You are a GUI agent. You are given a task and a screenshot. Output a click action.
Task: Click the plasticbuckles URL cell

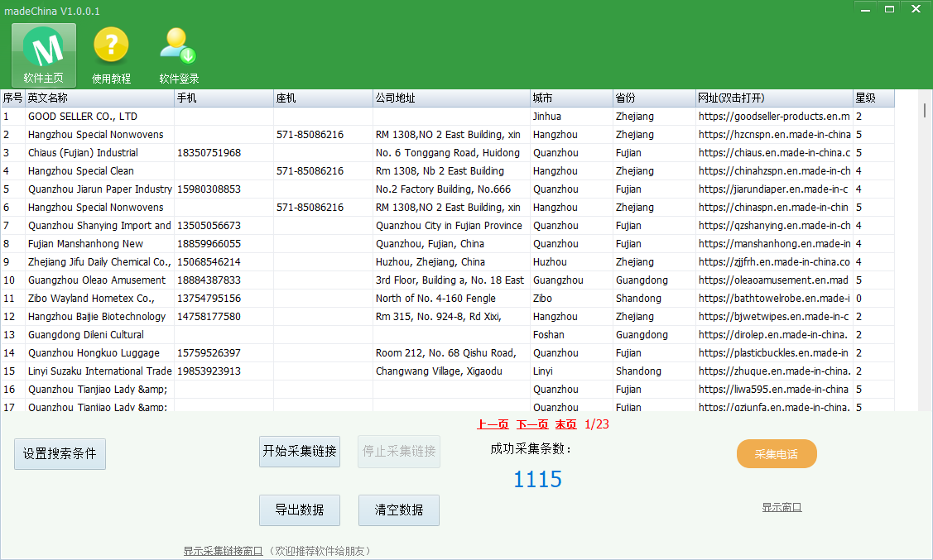point(774,353)
